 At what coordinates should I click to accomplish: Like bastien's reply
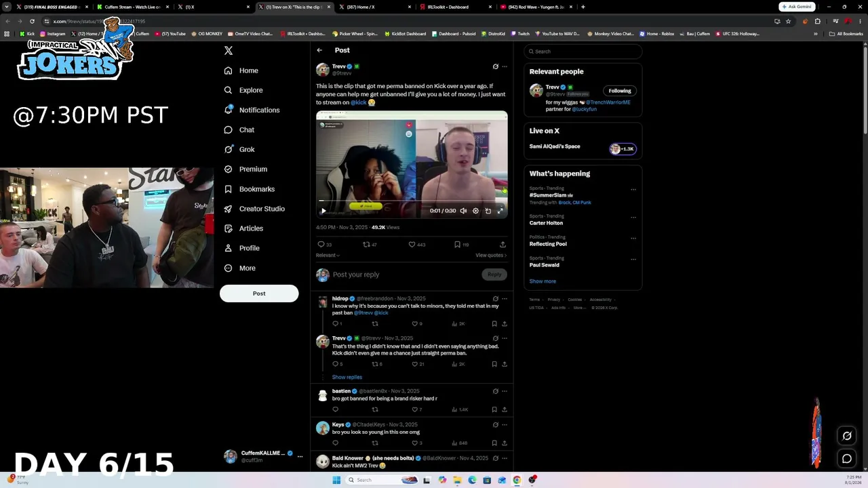[x=415, y=409]
